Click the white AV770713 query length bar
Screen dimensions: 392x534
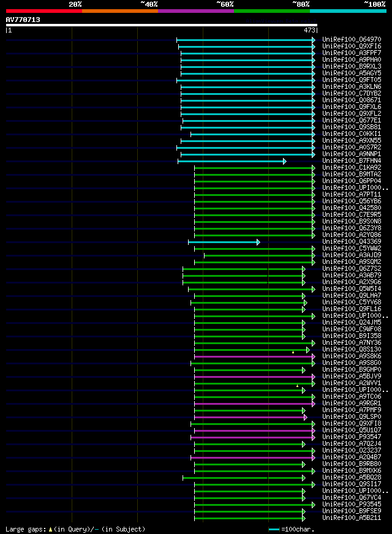162,25
